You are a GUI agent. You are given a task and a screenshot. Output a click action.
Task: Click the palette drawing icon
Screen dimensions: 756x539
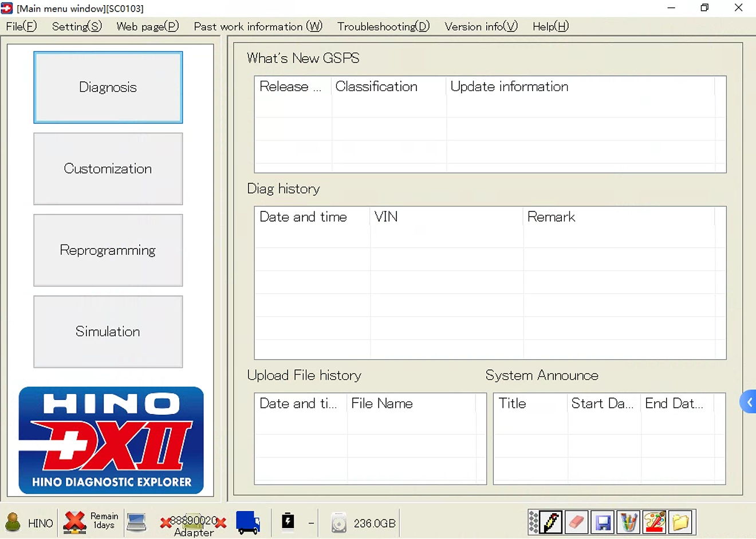(655, 522)
